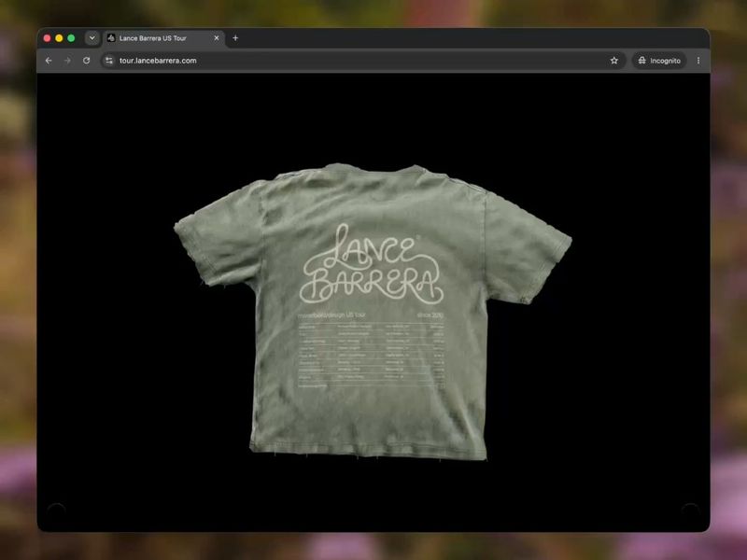Focus the tour.lancebarrera.com address field
The image size is (747, 560).
[x=362, y=61]
